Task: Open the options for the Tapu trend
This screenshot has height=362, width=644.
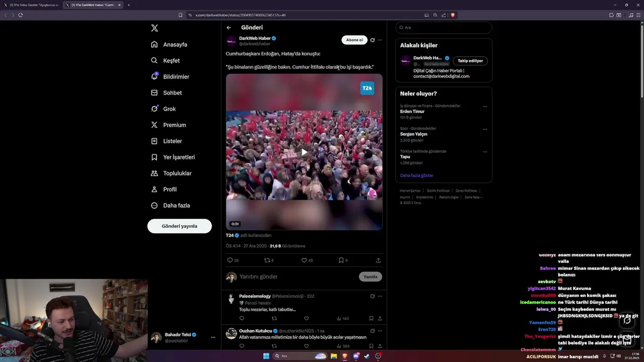Action: click(x=485, y=152)
